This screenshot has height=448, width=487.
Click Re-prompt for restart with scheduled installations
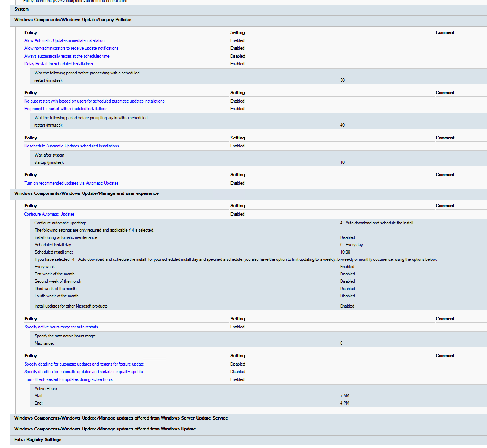66,109
